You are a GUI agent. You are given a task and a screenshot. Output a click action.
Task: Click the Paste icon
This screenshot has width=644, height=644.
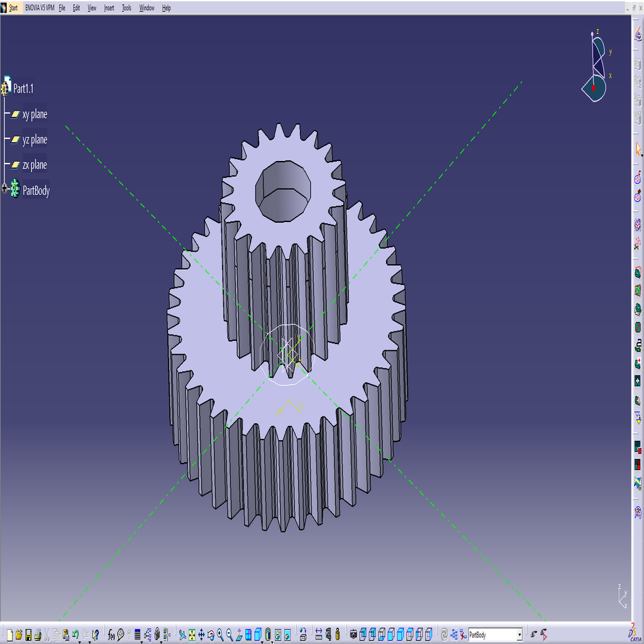pyautogui.click(x=66, y=634)
